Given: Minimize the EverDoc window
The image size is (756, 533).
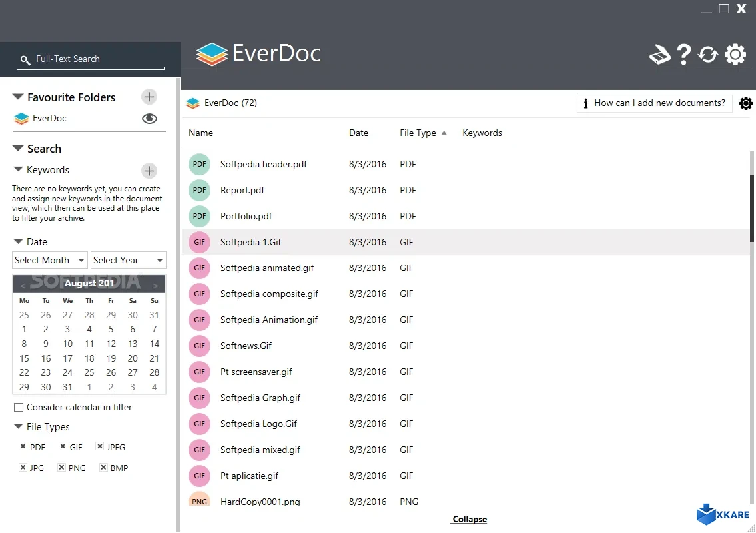Looking at the screenshot, I should [706, 11].
